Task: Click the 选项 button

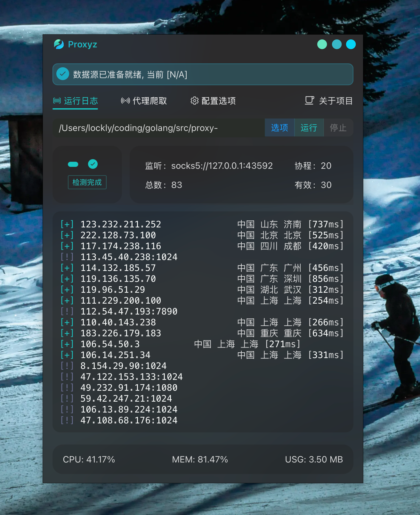Action: pos(279,128)
